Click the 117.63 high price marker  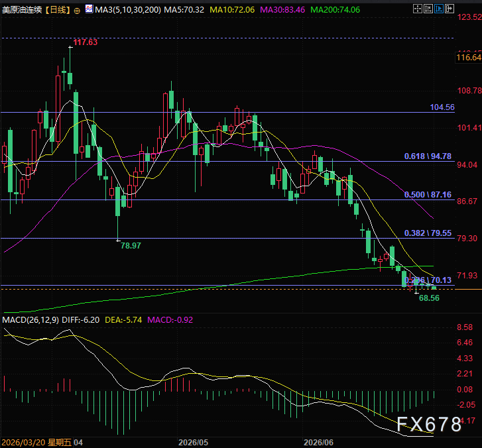tap(85, 42)
